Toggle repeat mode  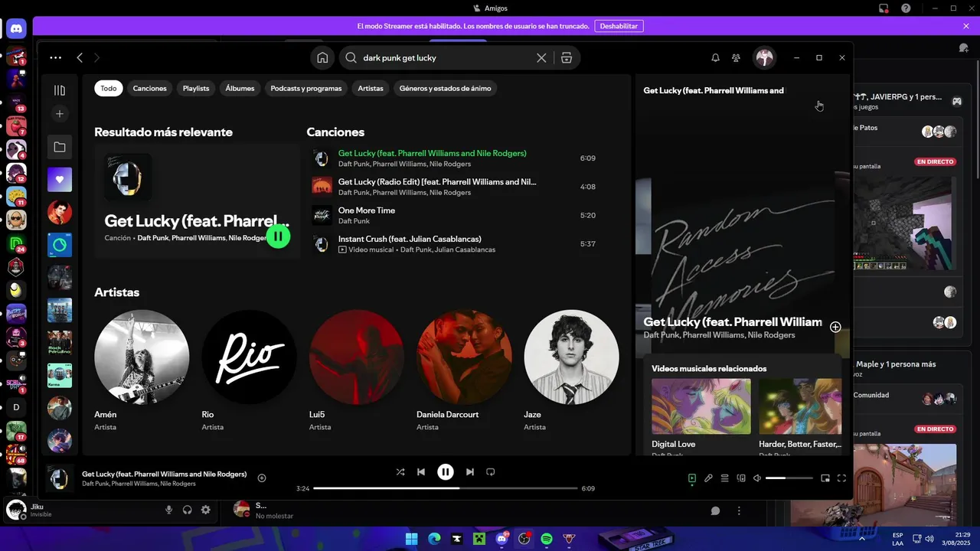[x=491, y=472]
